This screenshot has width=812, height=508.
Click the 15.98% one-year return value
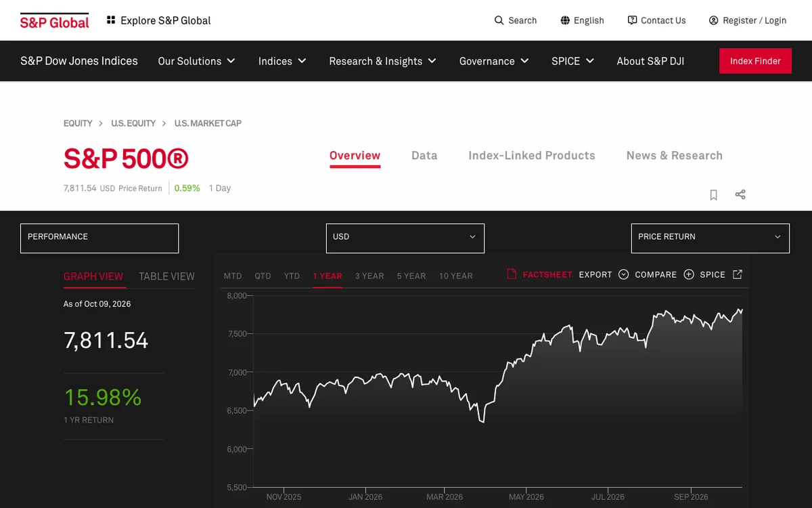pyautogui.click(x=103, y=397)
